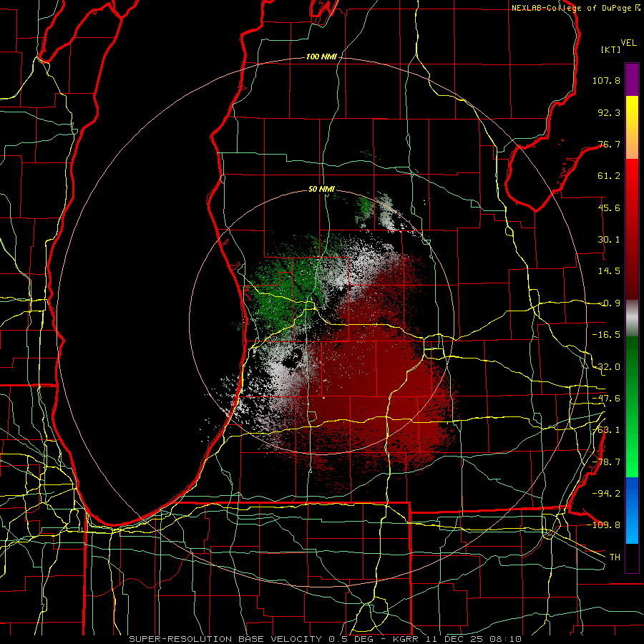
Task: Select the -94.2 value on the velocity scale
Action: tap(606, 493)
